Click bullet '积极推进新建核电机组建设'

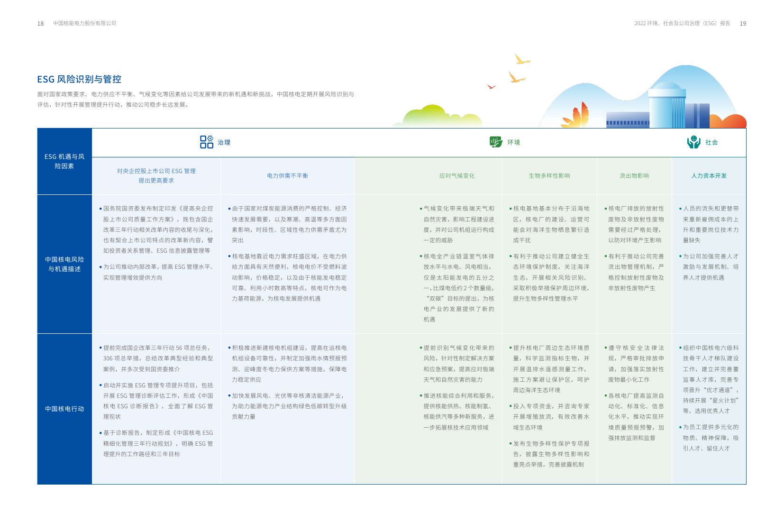click(287, 364)
